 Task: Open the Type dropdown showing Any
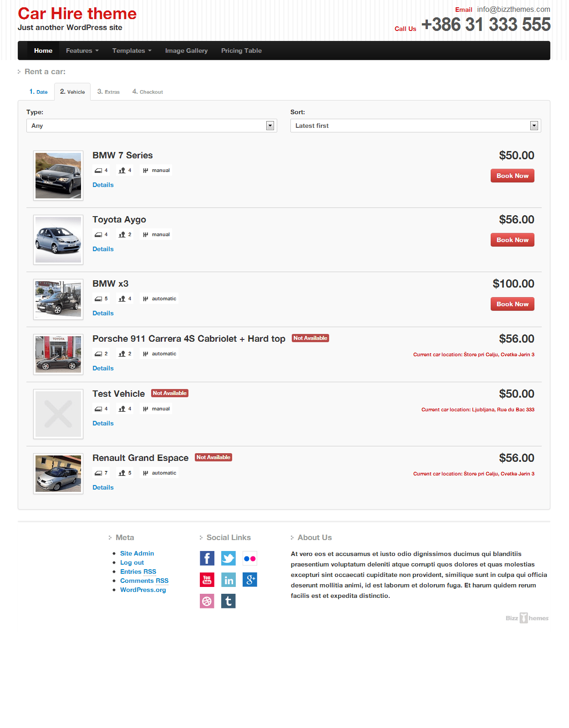(x=152, y=126)
